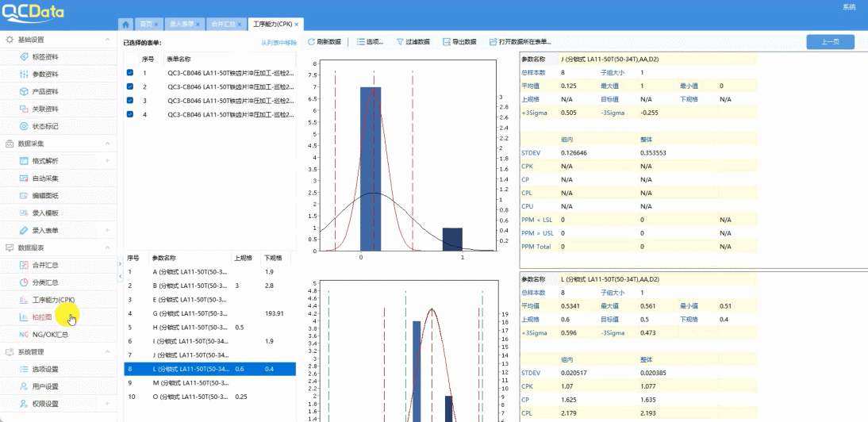Click the 从列表中移除 link
The image size is (868, 422).
coord(278,42)
